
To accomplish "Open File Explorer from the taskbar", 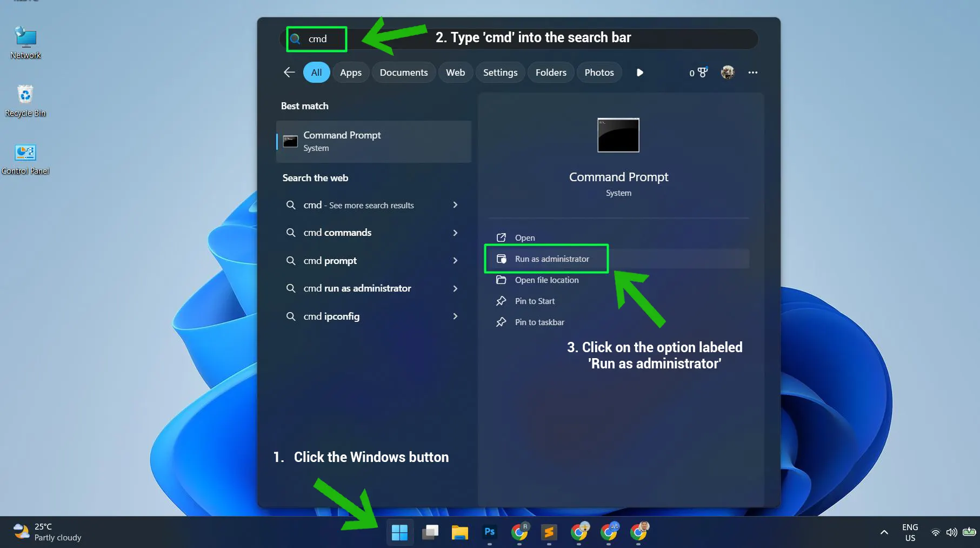I will click(459, 533).
